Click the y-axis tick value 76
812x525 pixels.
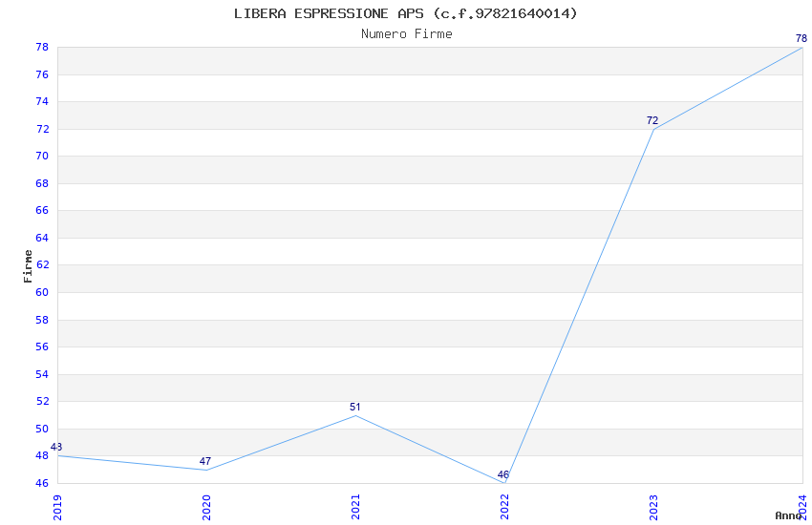pyautogui.click(x=42, y=74)
